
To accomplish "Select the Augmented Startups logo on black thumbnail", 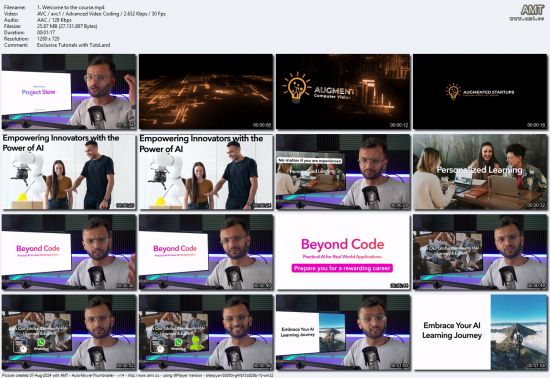I will point(480,92).
